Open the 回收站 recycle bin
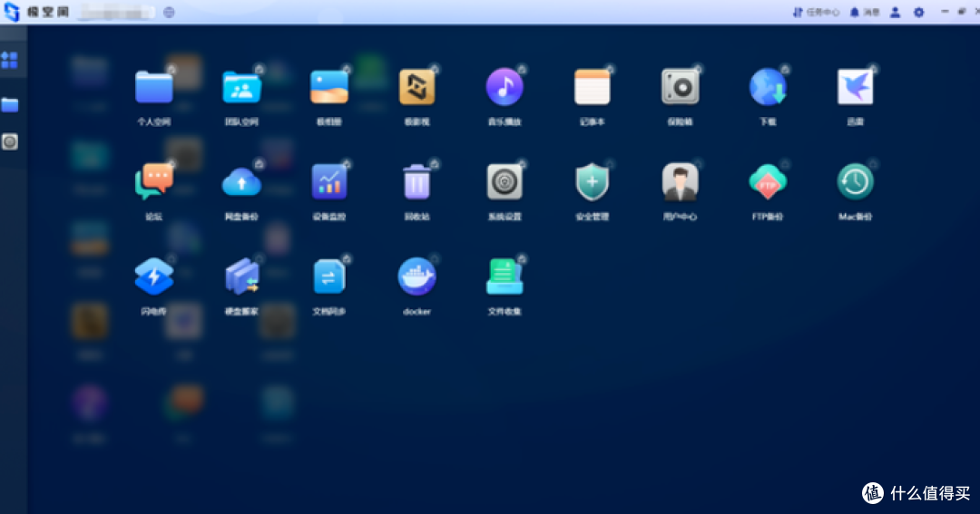Screen dimensions: 980x514 tap(416, 181)
